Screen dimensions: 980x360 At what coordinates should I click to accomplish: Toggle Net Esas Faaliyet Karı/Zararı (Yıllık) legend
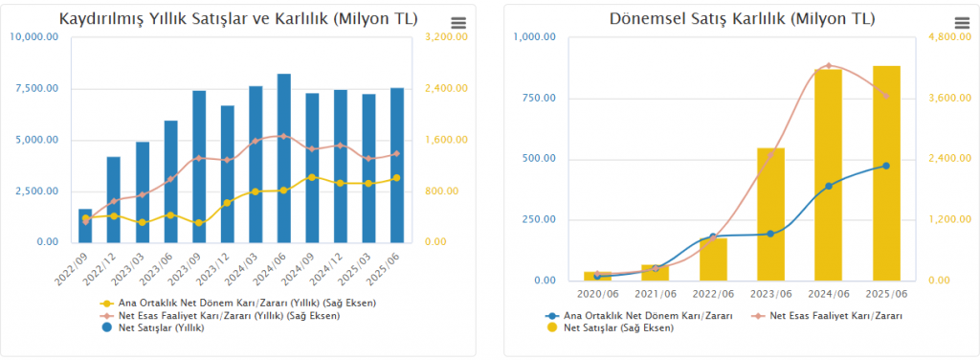(220, 316)
